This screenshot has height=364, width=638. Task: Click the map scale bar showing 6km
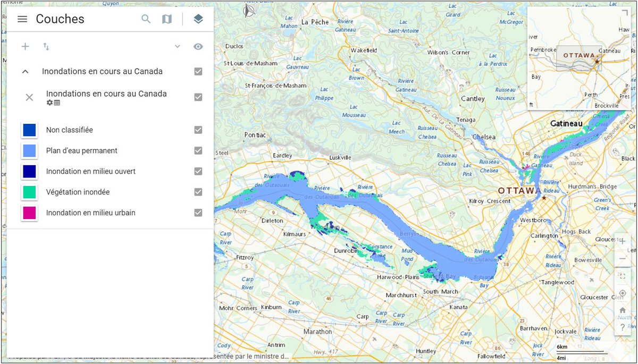581,352
